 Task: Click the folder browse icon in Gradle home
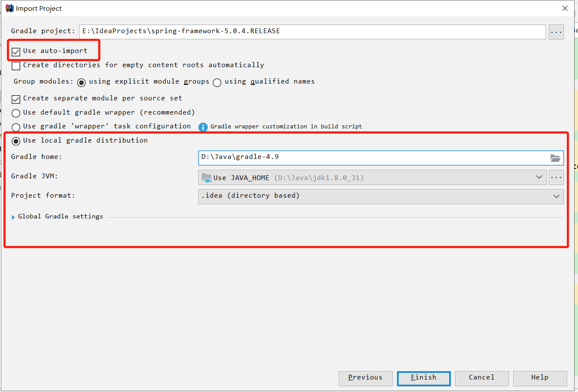click(x=555, y=158)
